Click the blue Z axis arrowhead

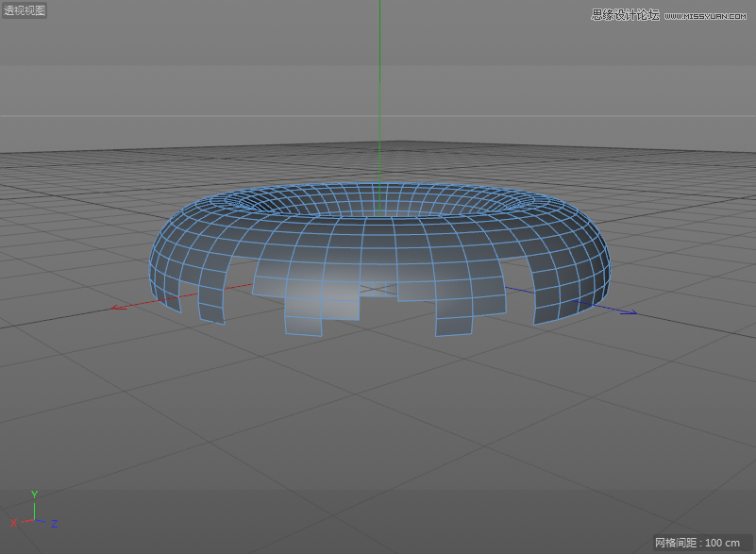click(630, 312)
